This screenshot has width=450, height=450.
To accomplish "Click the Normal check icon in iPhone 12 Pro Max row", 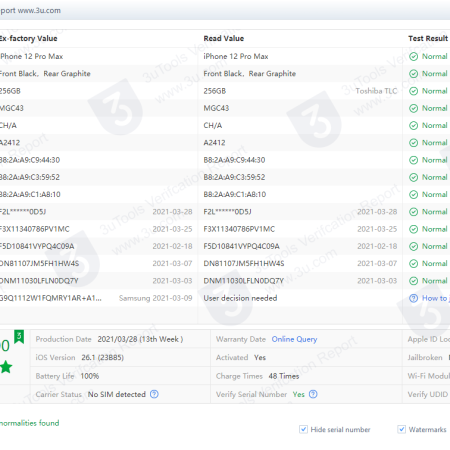I will (413, 57).
